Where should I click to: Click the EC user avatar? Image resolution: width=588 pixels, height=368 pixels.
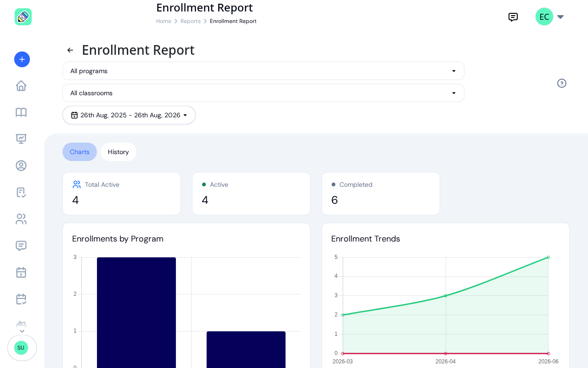(x=544, y=17)
